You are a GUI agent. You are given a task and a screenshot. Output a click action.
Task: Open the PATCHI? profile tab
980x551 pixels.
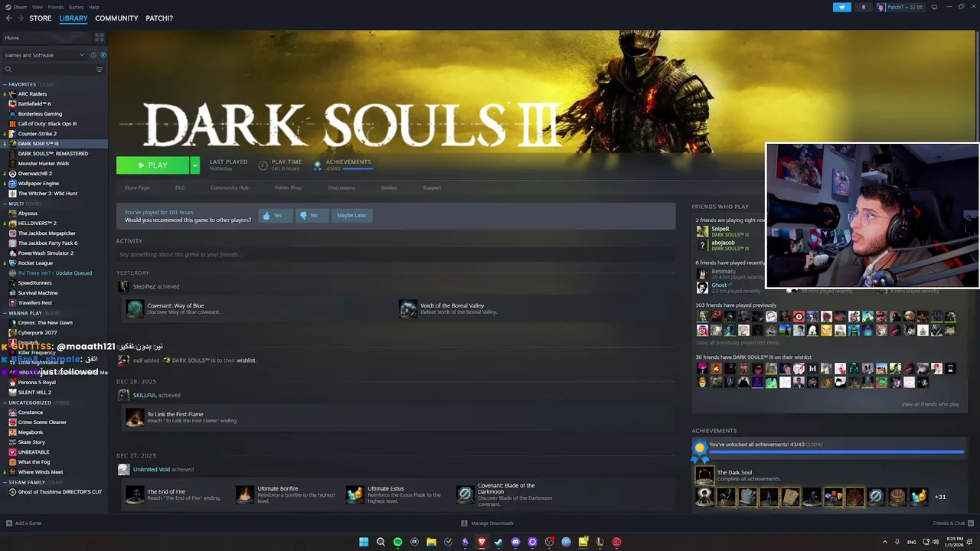(x=159, y=18)
